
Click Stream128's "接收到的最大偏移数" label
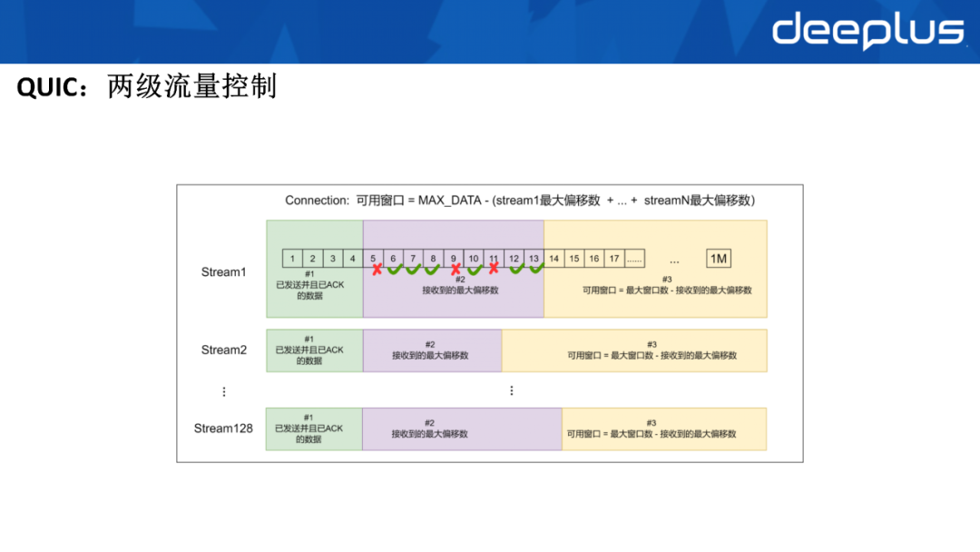(x=429, y=434)
